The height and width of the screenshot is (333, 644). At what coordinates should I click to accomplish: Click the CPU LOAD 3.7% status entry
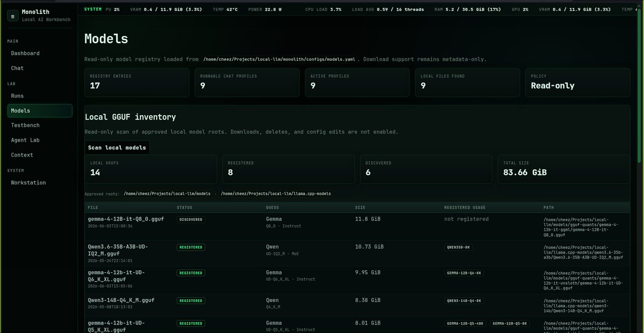323,9
